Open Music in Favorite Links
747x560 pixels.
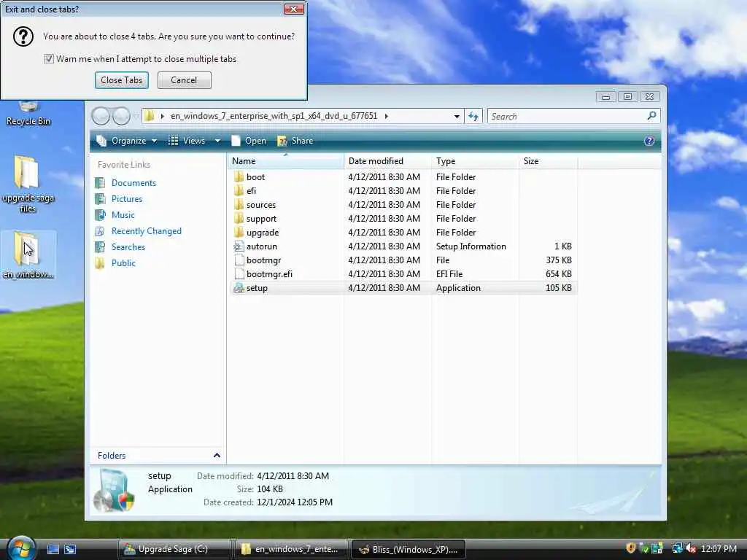click(x=123, y=215)
